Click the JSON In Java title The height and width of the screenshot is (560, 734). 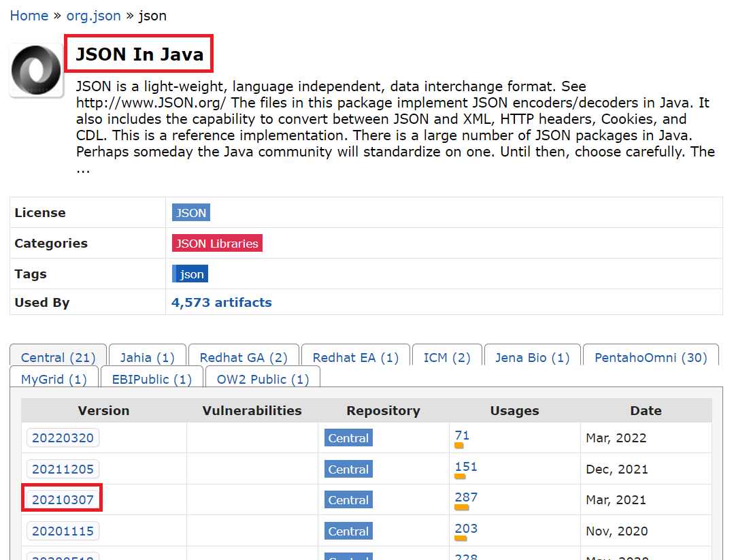tap(139, 54)
